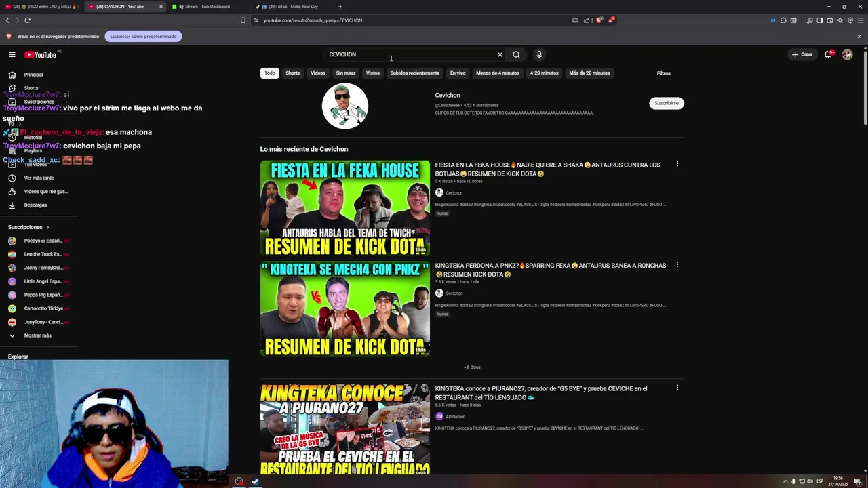Image resolution: width=868 pixels, height=488 pixels.
Task: Open Ver más tarde in sidebar
Action: pos(39,178)
